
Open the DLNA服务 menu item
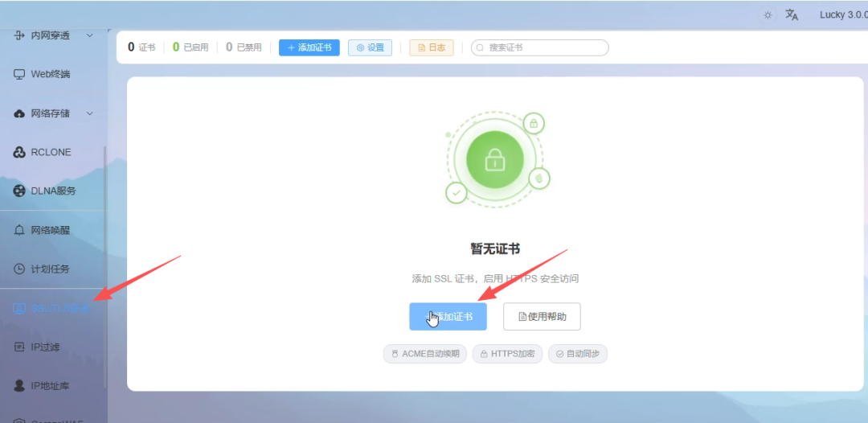[x=53, y=191]
